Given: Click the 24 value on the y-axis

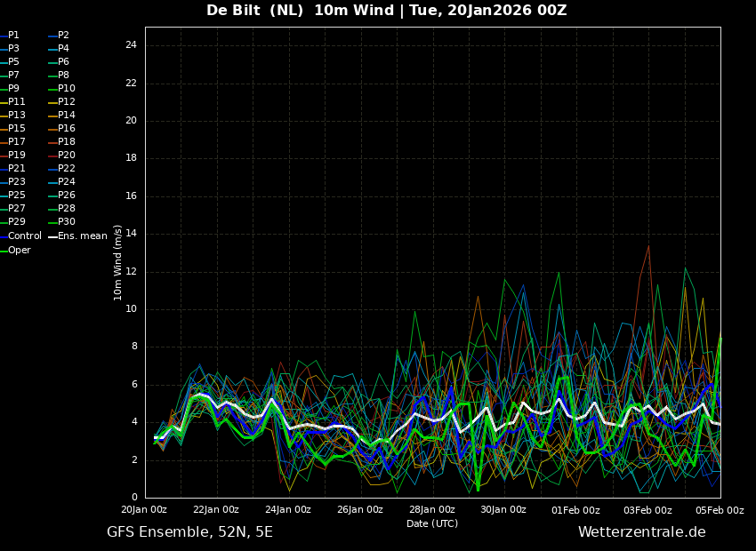Looking at the screenshot, I should [131, 45].
